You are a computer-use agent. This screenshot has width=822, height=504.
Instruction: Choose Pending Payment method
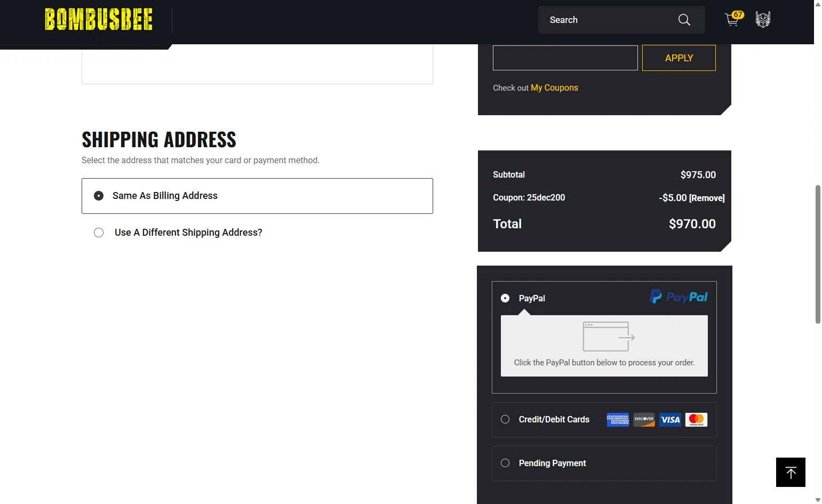505,463
